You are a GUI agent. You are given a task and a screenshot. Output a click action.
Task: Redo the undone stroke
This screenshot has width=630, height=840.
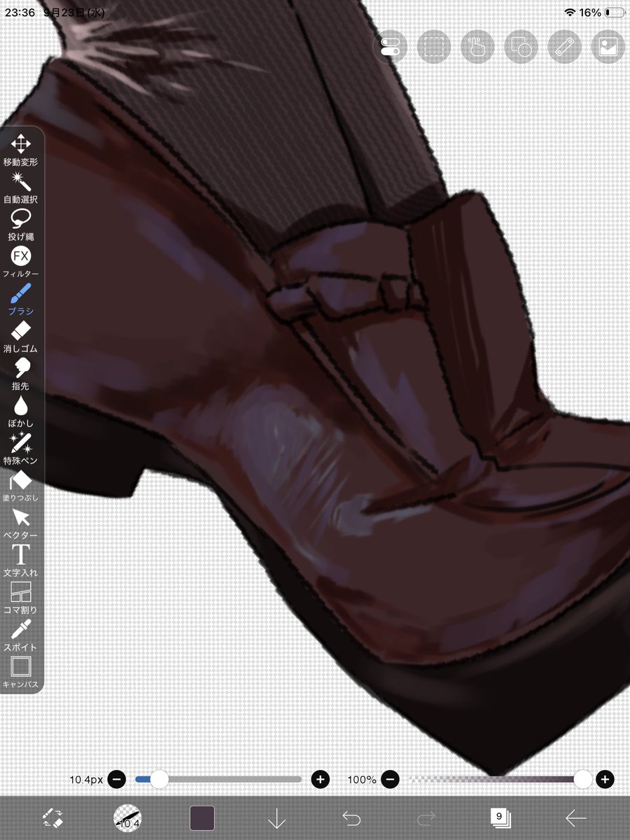point(426,818)
